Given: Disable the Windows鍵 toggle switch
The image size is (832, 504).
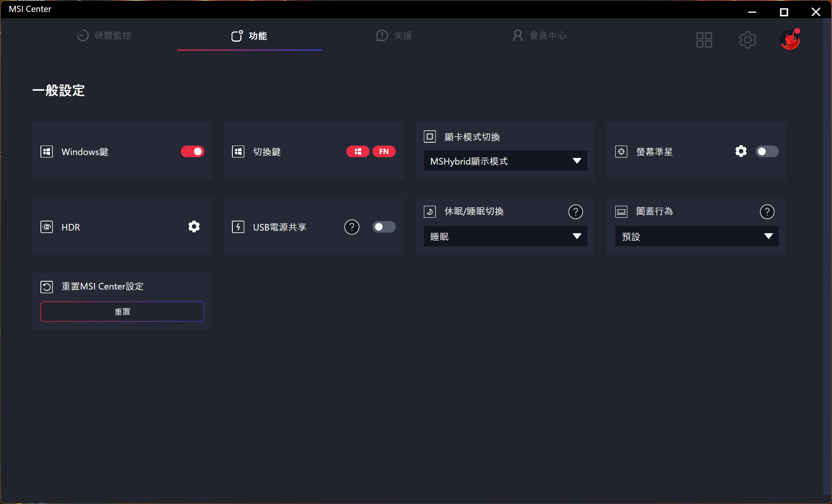Looking at the screenshot, I should point(192,152).
